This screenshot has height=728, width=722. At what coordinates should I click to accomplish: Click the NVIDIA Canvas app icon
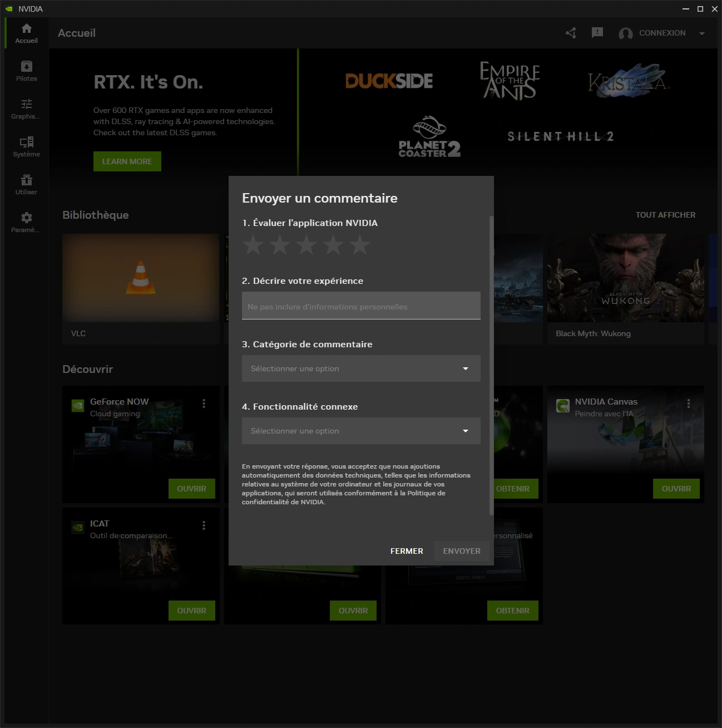(563, 406)
